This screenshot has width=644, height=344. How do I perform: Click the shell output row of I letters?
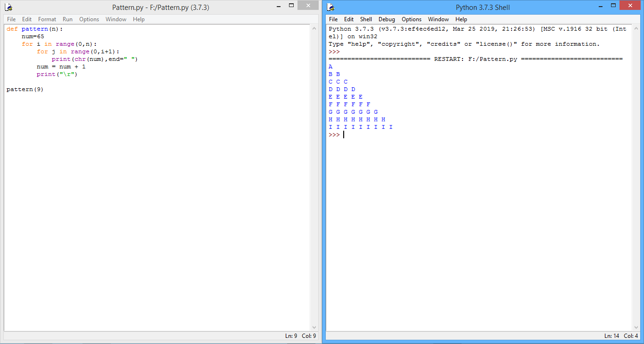361,127
